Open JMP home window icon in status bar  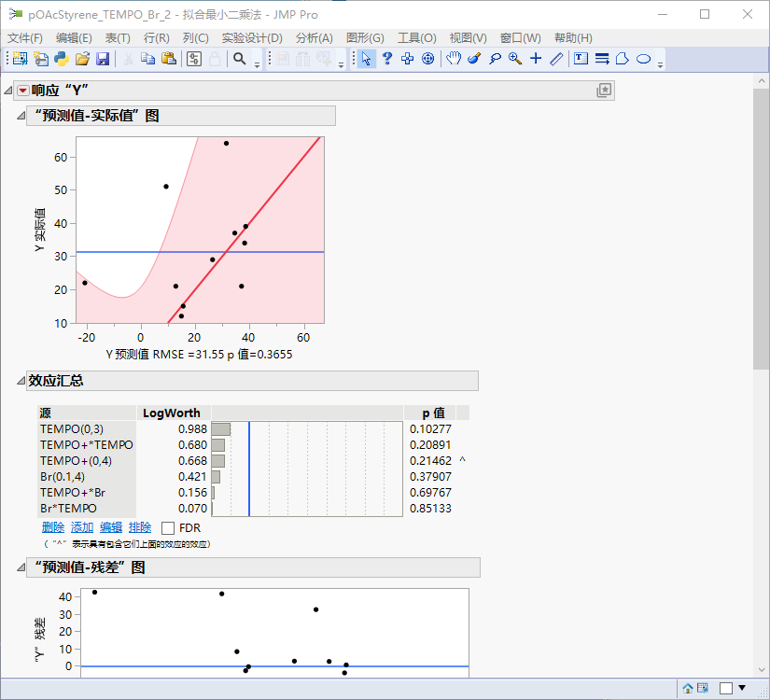tap(688, 689)
